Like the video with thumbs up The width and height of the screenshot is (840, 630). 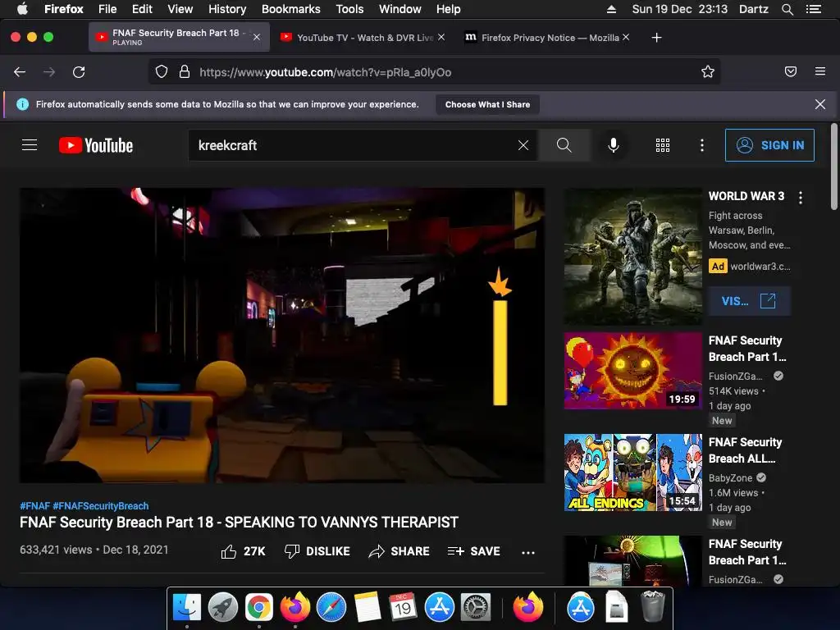click(x=243, y=551)
